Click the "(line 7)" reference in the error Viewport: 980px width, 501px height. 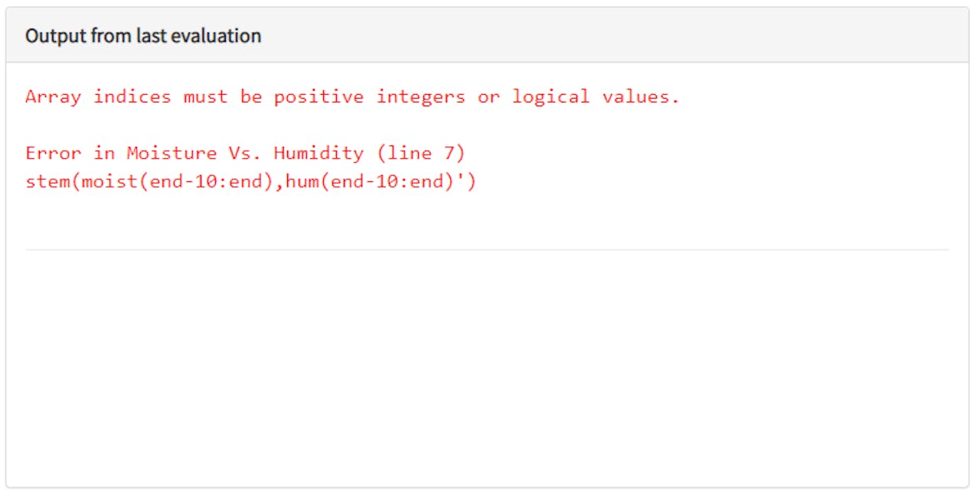[420, 153]
